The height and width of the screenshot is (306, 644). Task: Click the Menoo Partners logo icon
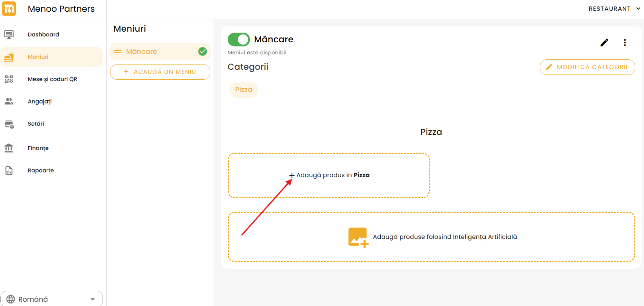(x=9, y=9)
